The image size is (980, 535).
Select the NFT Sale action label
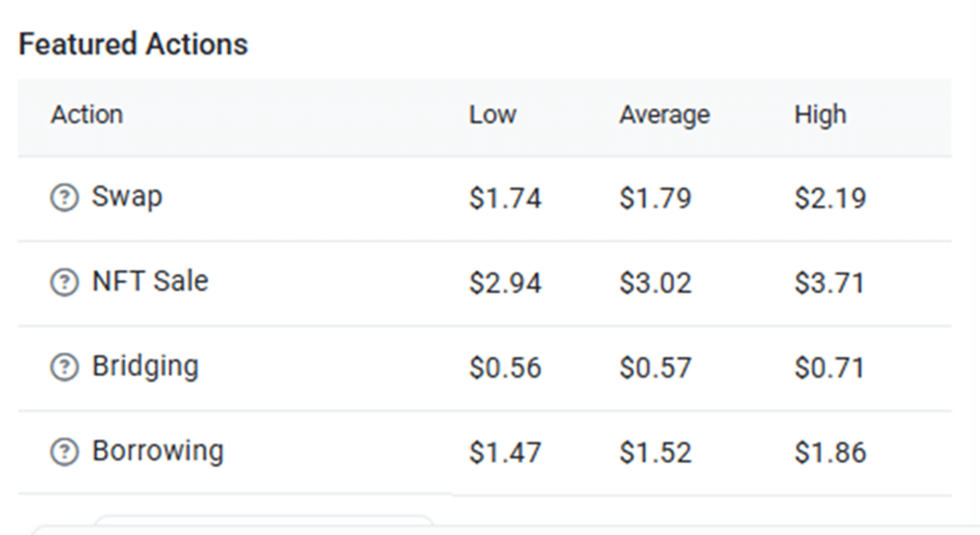pos(150,281)
